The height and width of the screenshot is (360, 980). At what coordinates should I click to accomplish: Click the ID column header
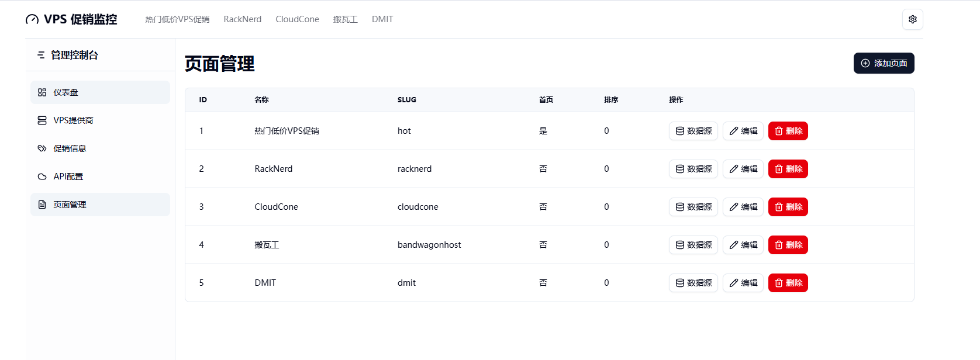click(x=203, y=100)
